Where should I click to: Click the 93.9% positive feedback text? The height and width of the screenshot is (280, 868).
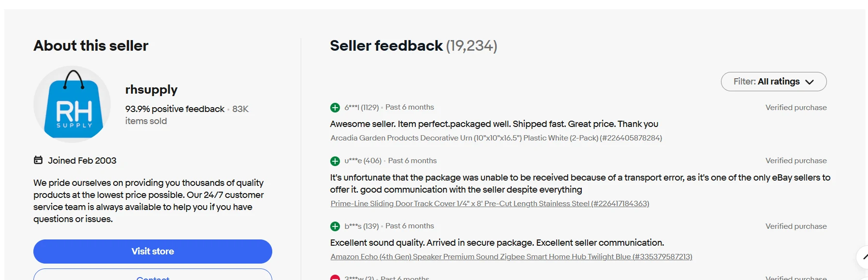click(x=175, y=109)
